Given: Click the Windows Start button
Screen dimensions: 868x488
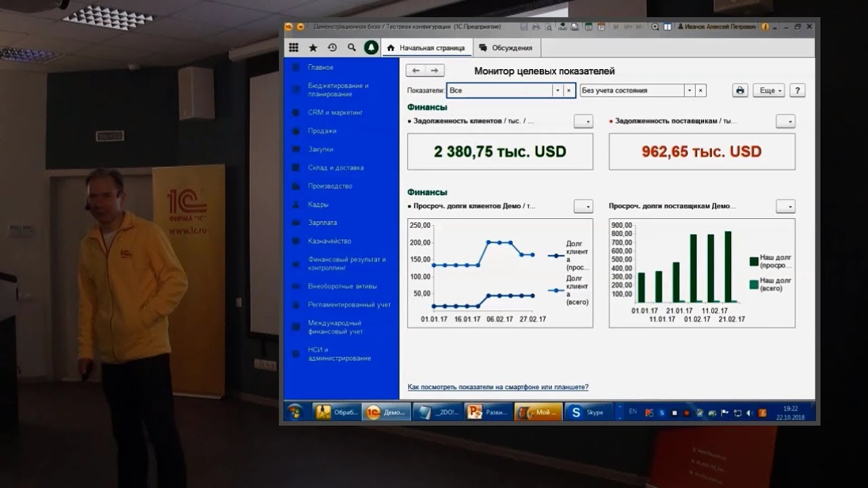Looking at the screenshot, I should point(295,411).
